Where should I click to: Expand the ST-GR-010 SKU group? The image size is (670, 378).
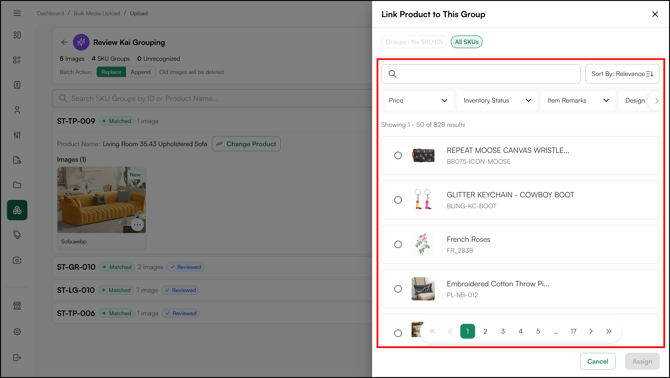click(x=212, y=267)
